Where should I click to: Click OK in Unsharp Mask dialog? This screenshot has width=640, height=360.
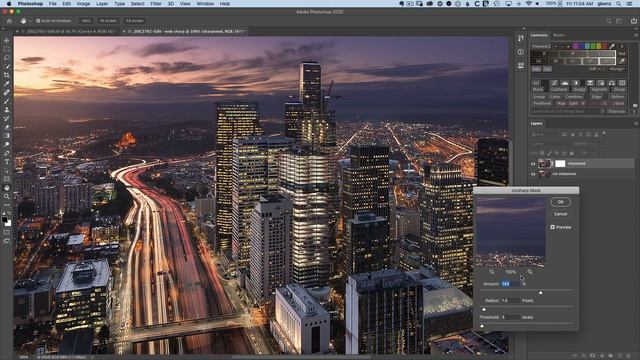pos(560,202)
